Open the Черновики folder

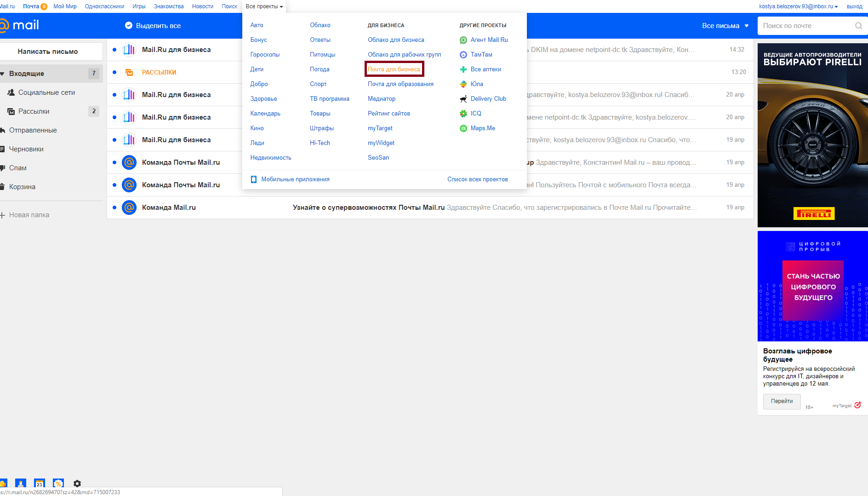click(26, 149)
